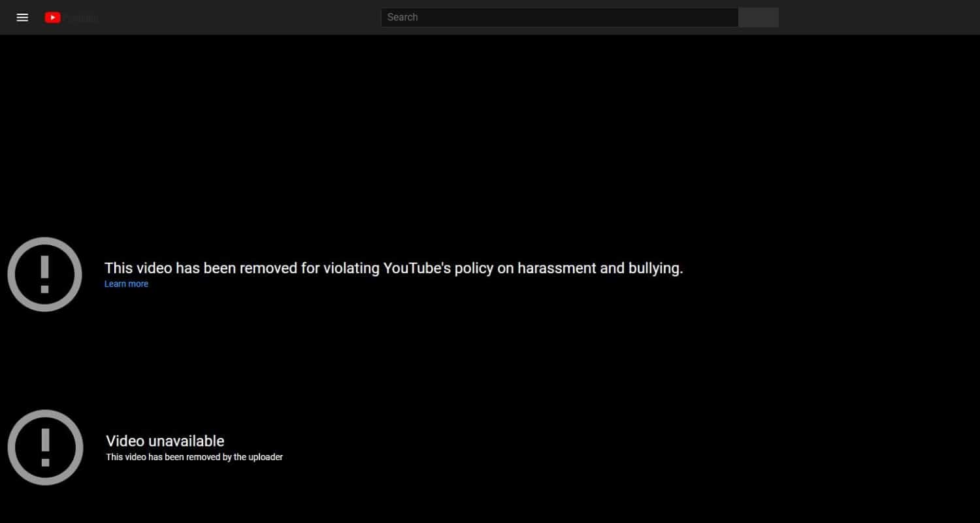Viewport: 980px width, 523px height.
Task: Open the Learn more link
Action: 126,284
